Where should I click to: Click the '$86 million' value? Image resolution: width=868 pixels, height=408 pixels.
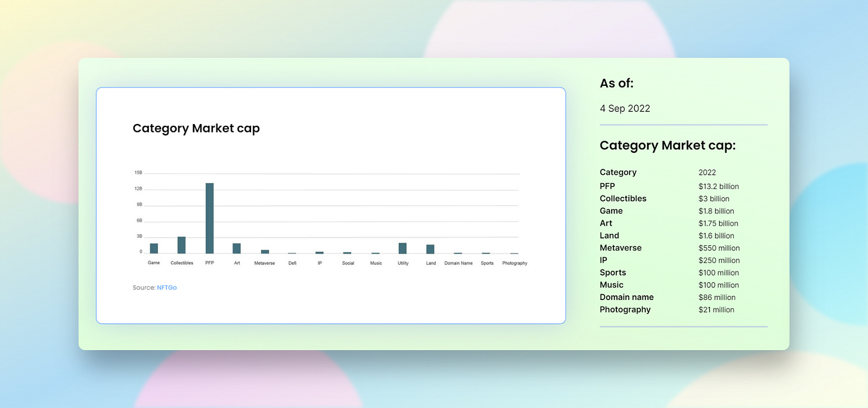717,298
